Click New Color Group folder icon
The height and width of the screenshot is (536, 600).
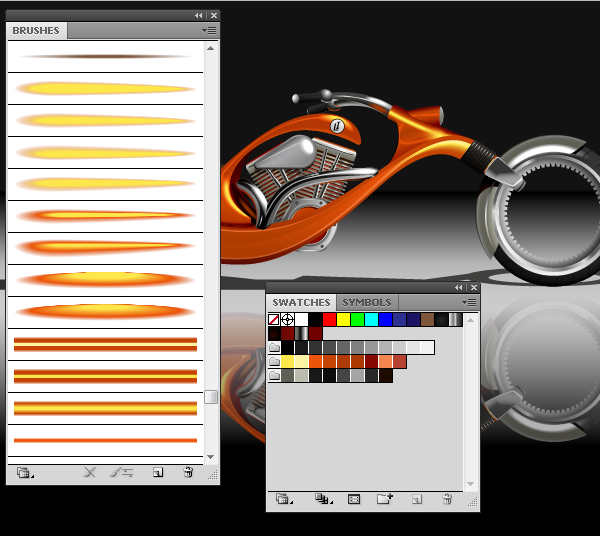384,498
